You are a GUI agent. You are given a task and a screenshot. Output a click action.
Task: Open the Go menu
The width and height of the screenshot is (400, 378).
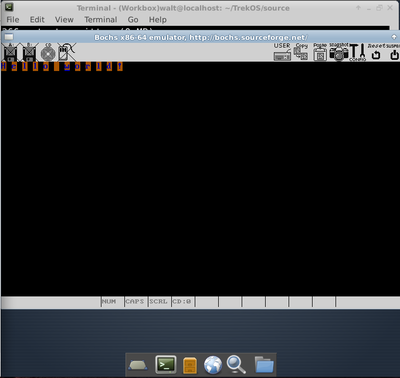click(x=133, y=20)
